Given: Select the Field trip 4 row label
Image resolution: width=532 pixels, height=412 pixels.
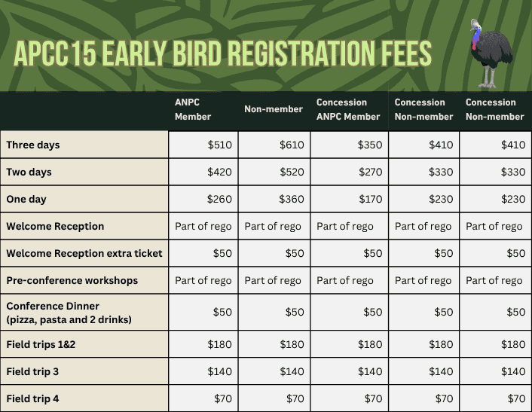Looking at the screenshot, I should coord(34,398).
